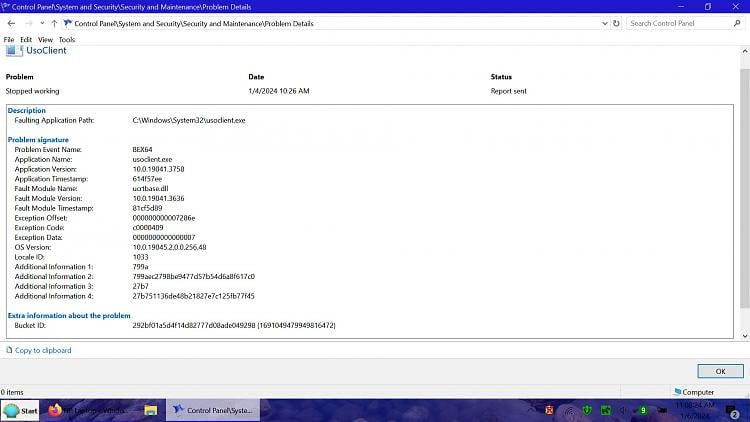Click exception code value c0000409

[148, 228]
